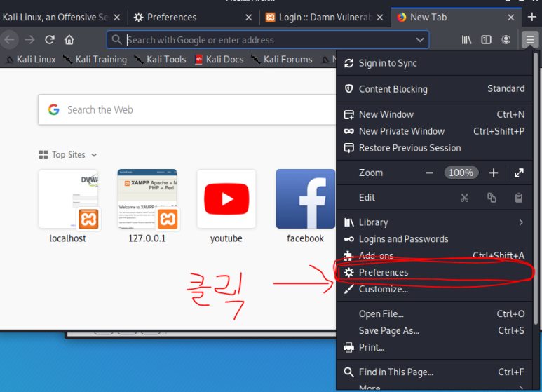
Task: Click the Paste clipboard icon
Action: 518,198
